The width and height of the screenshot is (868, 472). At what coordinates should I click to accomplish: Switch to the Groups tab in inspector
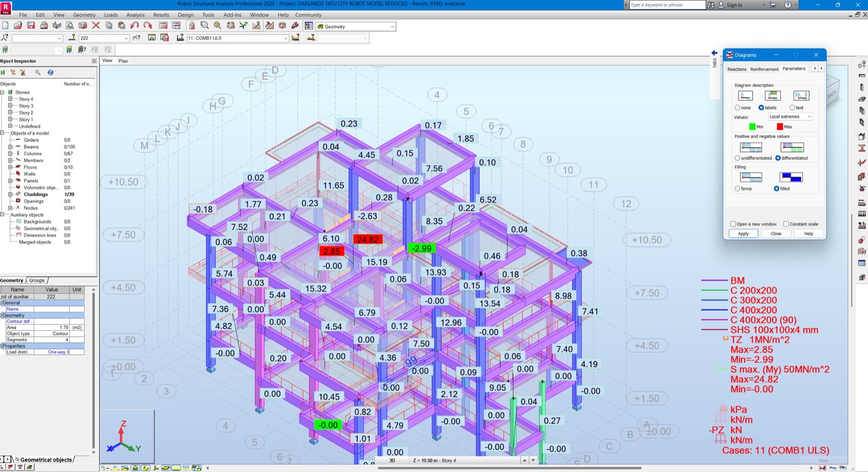[37, 280]
